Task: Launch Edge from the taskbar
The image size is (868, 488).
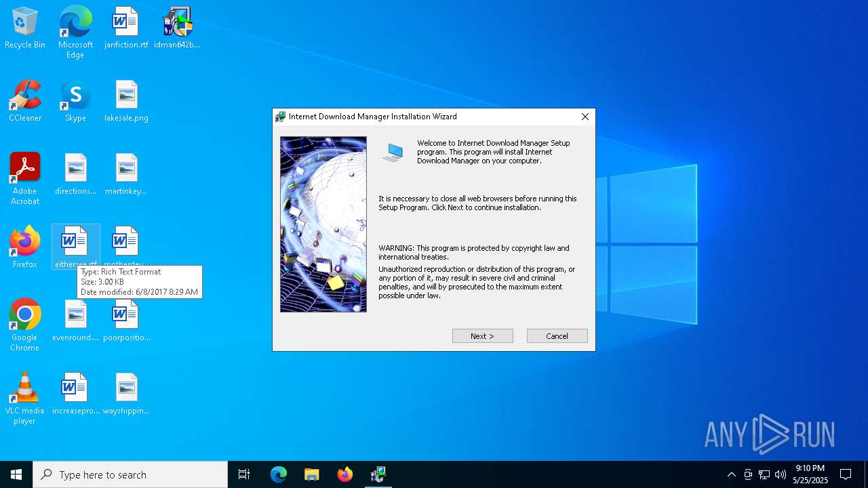Action: click(279, 474)
